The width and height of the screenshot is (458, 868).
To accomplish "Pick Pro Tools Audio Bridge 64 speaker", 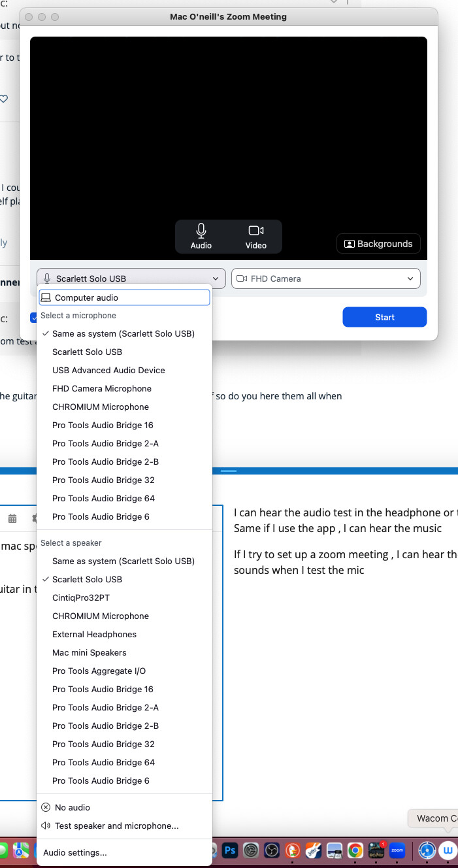I will point(124,762).
